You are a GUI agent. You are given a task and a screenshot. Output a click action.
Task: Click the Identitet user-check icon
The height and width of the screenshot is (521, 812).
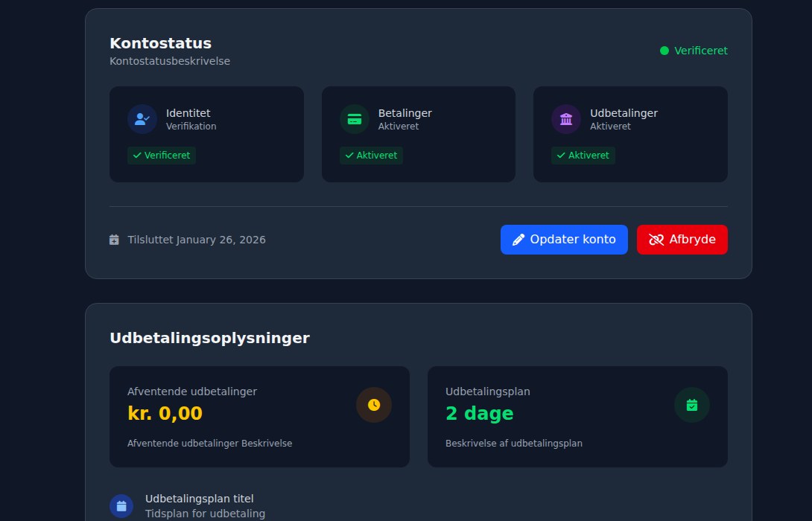(142, 119)
